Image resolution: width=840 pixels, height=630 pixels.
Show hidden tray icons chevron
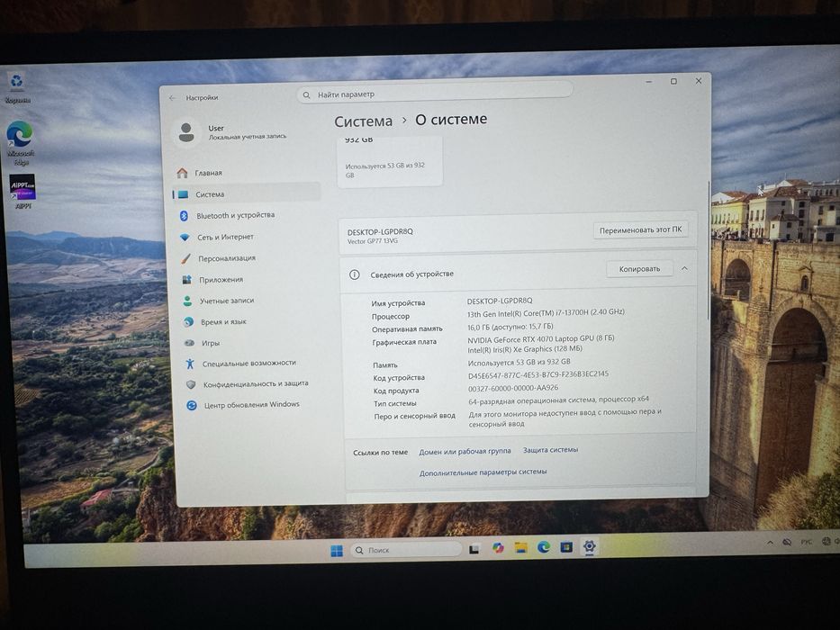[770, 543]
